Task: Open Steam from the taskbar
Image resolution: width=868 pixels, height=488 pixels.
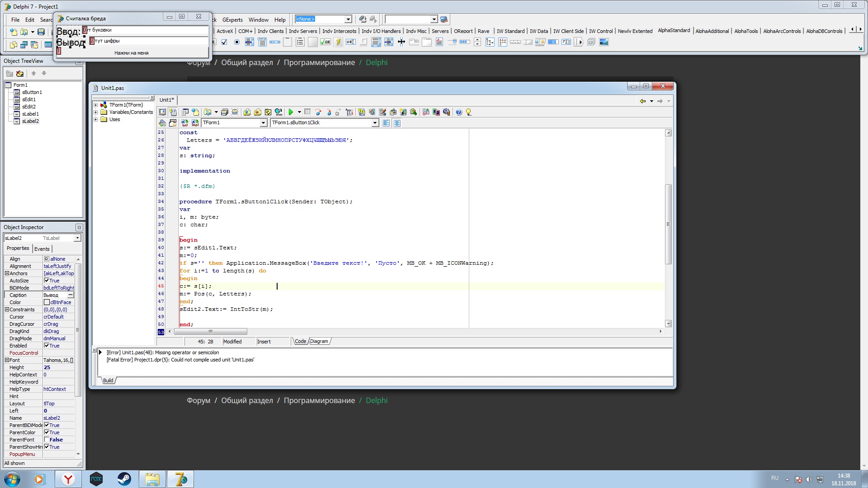Action: [124, 479]
